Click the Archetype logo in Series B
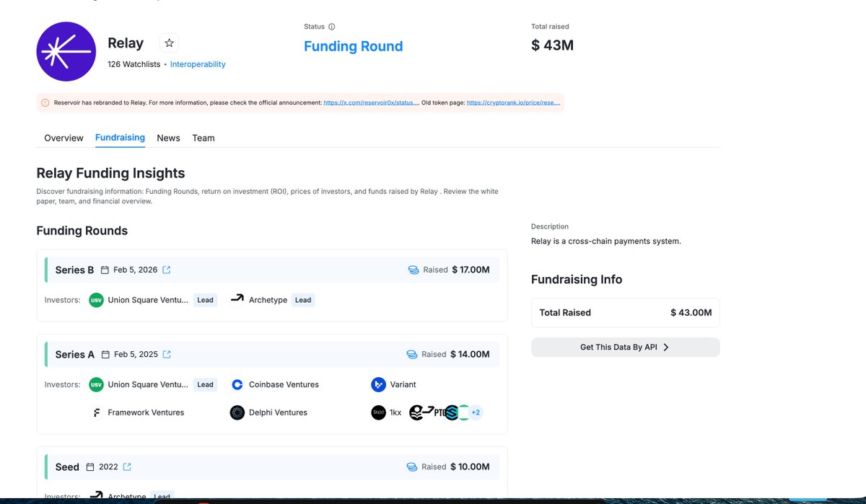The width and height of the screenshot is (866, 504). [x=237, y=300]
